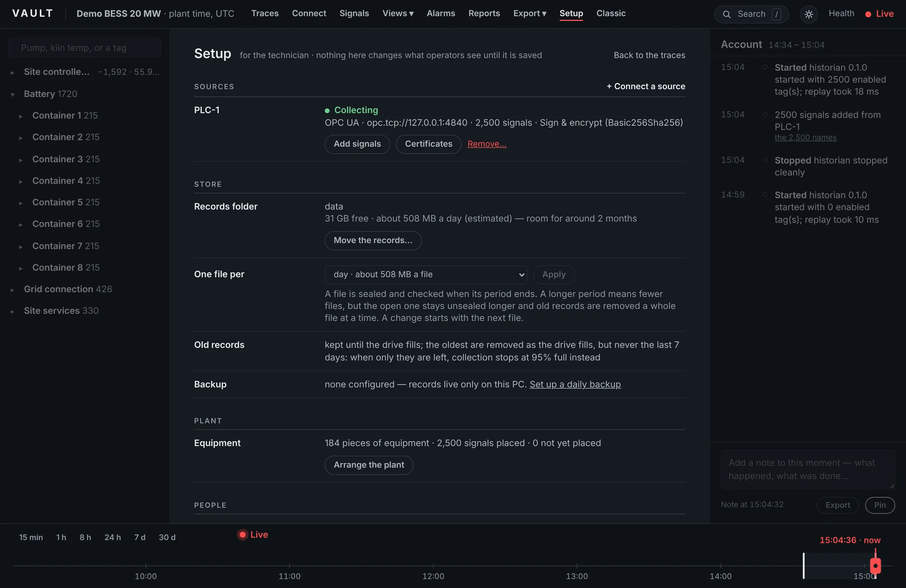Open the One file per dropdown
This screenshot has height=588, width=906.
point(426,274)
